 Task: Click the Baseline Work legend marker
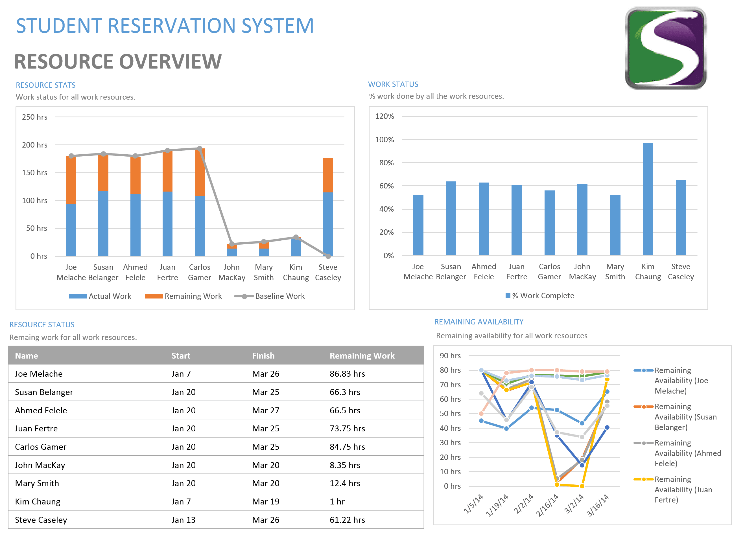point(244,296)
